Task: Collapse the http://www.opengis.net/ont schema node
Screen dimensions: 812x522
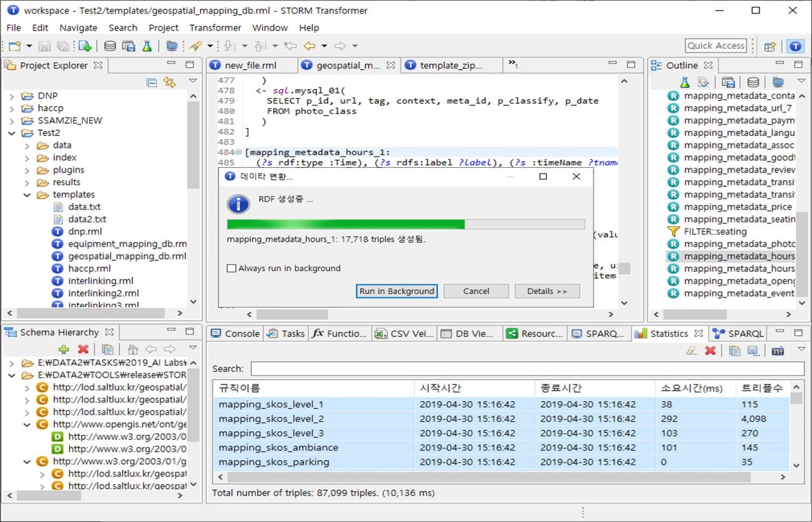Action: pyautogui.click(x=27, y=425)
